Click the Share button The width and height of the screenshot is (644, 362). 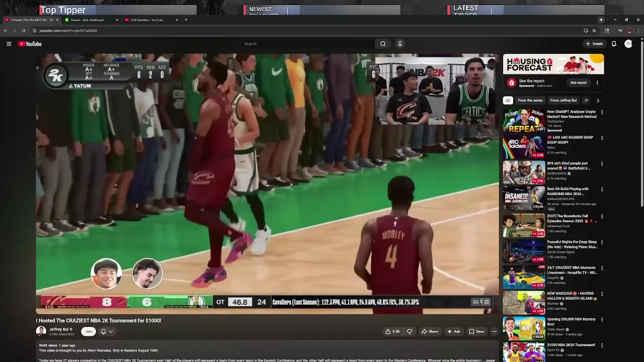click(x=429, y=331)
